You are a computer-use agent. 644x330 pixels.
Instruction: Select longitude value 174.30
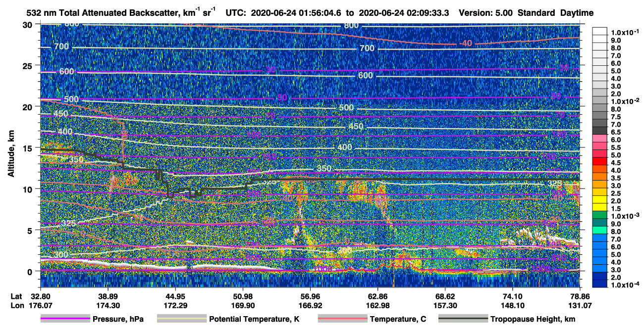(108, 305)
